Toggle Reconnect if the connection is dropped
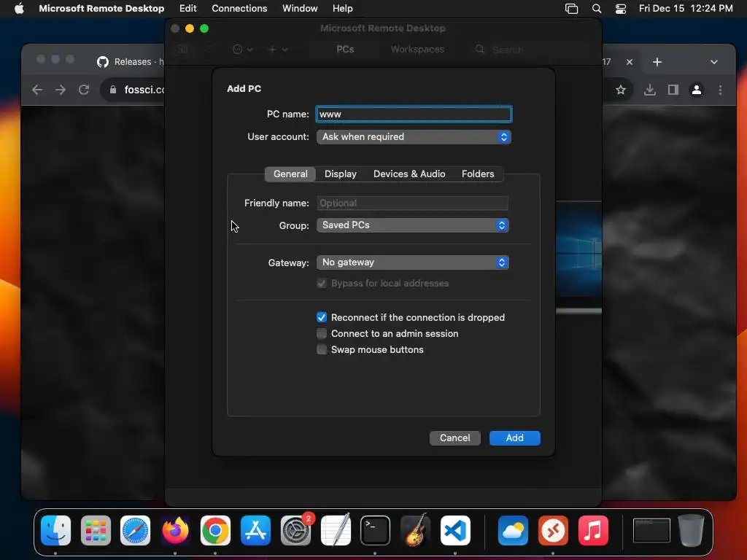The width and height of the screenshot is (747, 560). point(322,317)
